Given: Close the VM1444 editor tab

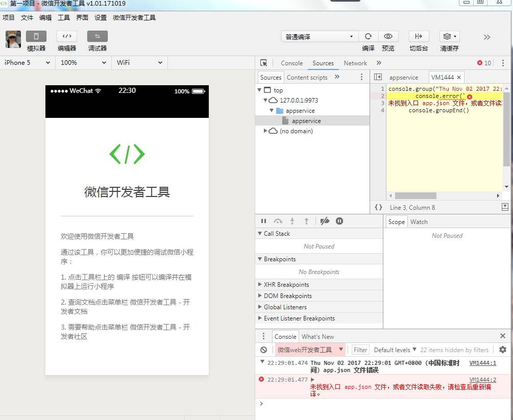Looking at the screenshot, I should pos(459,78).
